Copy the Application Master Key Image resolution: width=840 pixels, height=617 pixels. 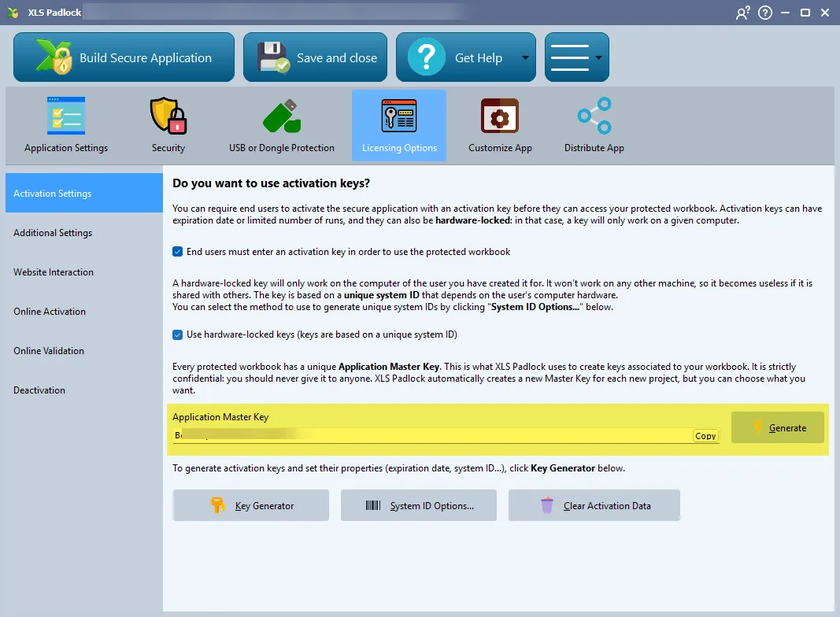click(705, 436)
